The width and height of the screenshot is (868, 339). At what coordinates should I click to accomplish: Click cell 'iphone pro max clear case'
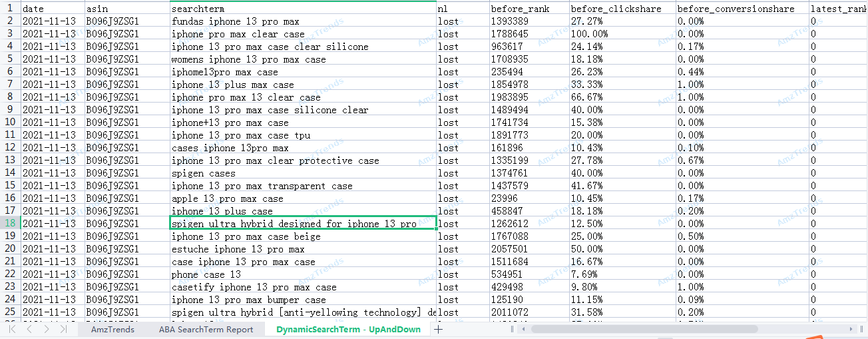click(x=303, y=34)
